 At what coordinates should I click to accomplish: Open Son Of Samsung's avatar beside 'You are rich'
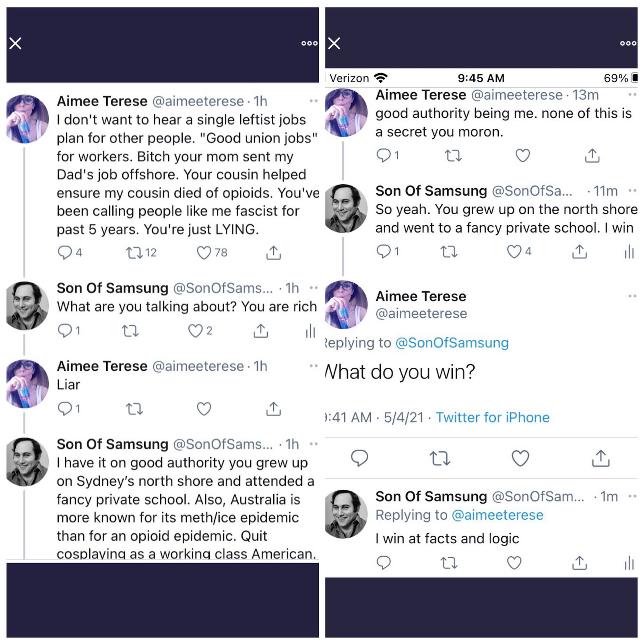27,306
